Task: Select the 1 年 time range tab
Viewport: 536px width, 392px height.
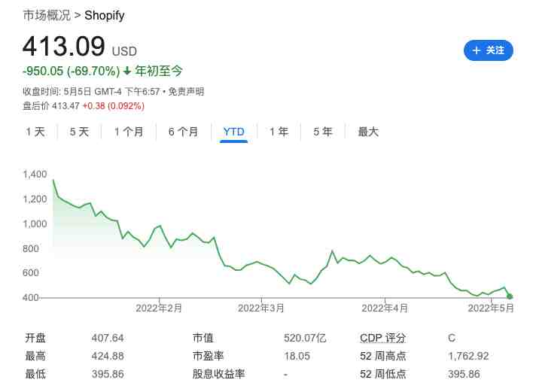Action: tap(279, 132)
